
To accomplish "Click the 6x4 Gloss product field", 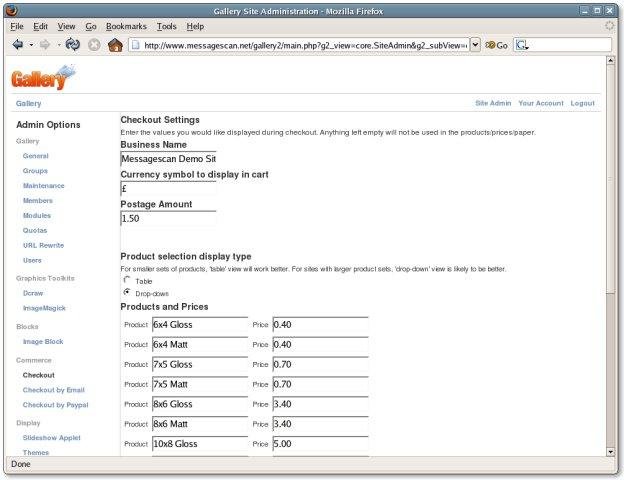I will [x=200, y=324].
